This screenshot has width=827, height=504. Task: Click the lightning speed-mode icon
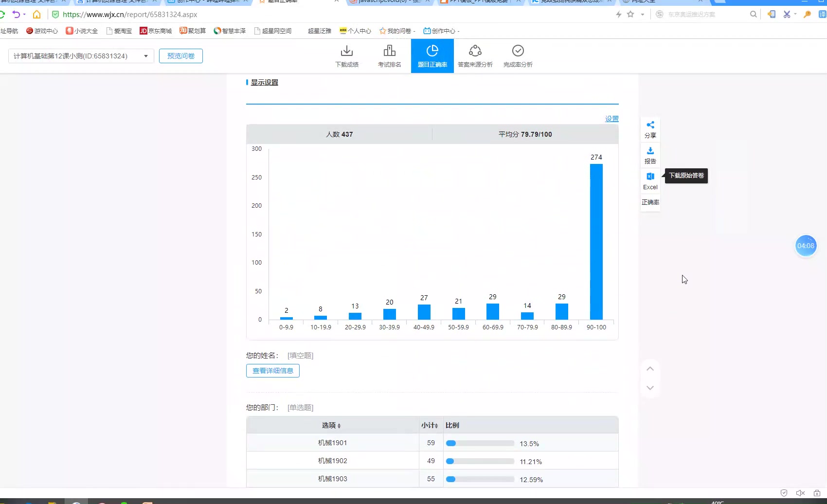pyautogui.click(x=619, y=14)
